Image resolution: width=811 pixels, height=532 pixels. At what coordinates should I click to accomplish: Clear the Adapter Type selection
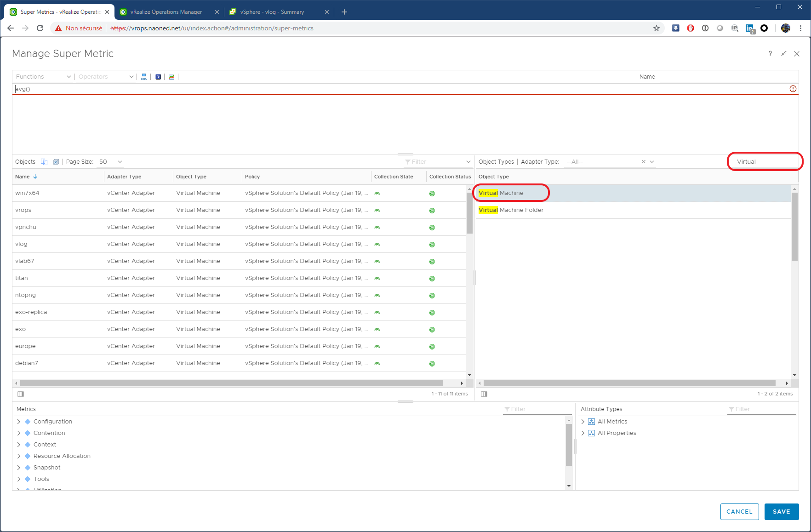click(x=644, y=162)
